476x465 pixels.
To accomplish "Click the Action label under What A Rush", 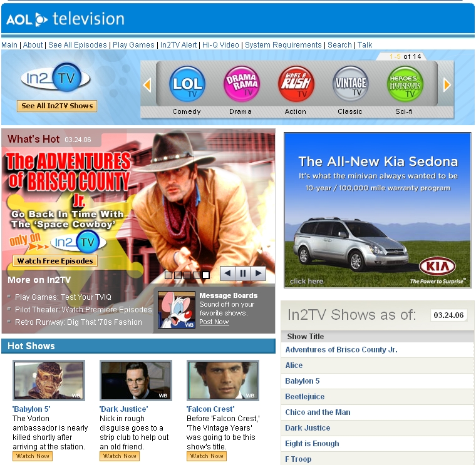I will 296,111.
